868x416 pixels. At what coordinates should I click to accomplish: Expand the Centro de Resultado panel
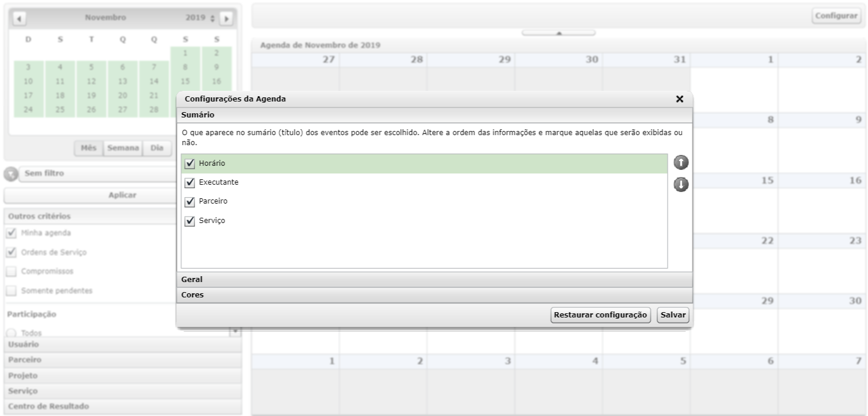click(x=123, y=407)
